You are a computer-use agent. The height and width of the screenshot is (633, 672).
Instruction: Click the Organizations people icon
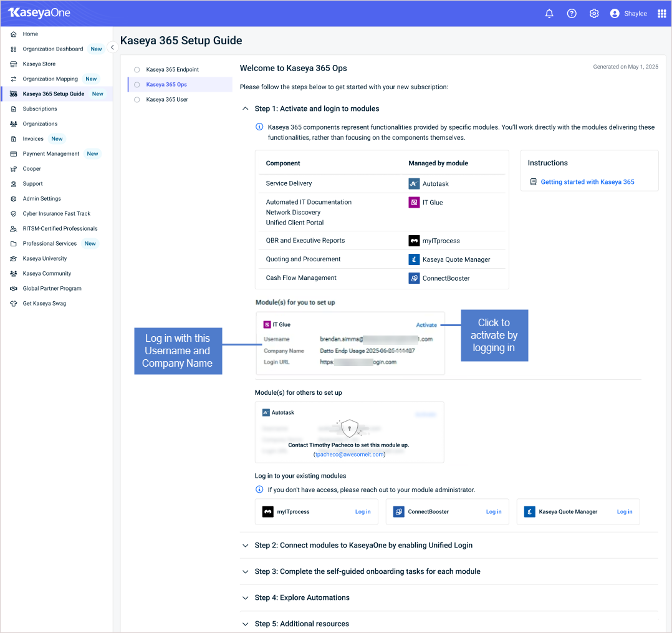click(x=13, y=124)
